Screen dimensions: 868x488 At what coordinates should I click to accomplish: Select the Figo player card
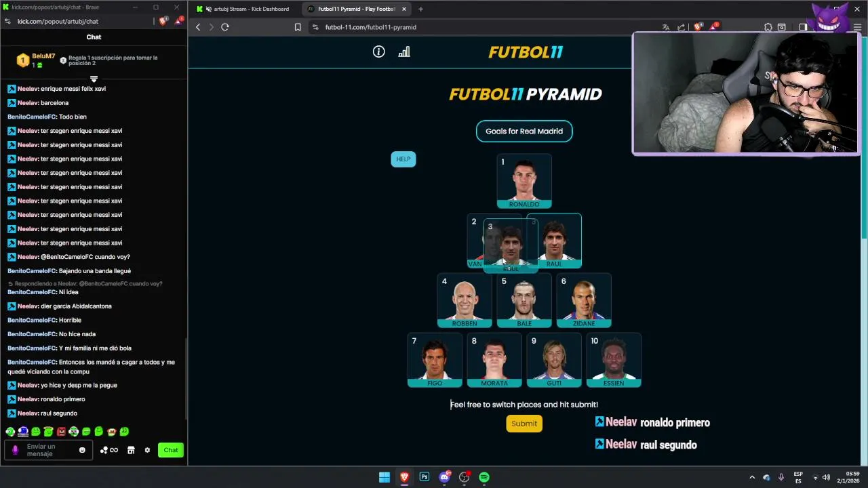click(435, 360)
